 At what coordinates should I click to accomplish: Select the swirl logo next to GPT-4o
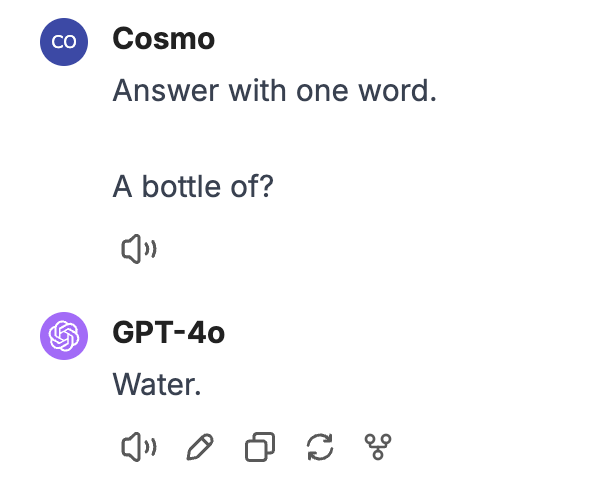coord(64,334)
